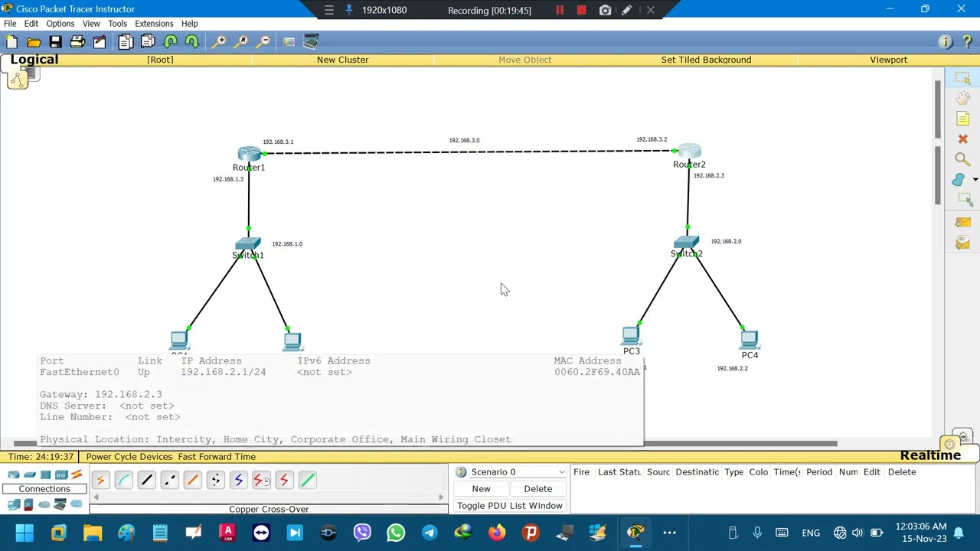This screenshot has width=980, height=551.
Task: Select the blue Coaxial cable
Action: 238,480
